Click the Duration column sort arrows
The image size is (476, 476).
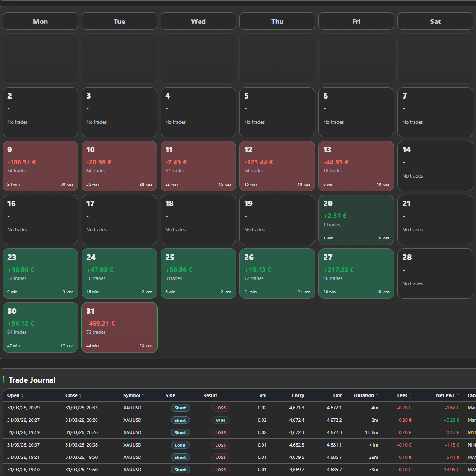pos(377,396)
